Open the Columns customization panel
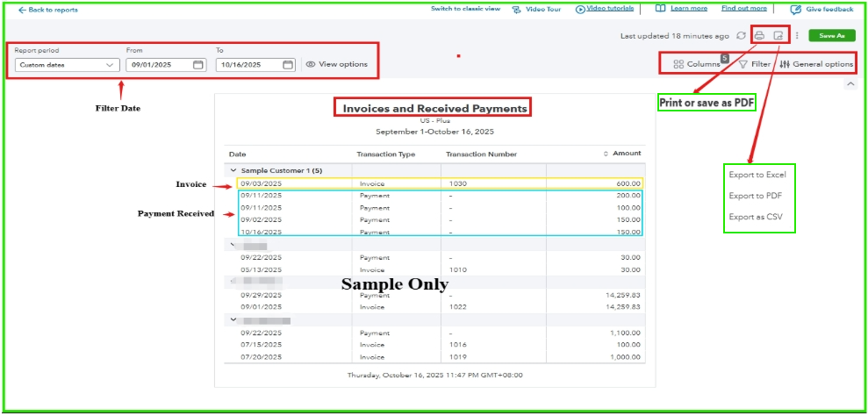Screen dimensions: 868x416 coord(697,64)
